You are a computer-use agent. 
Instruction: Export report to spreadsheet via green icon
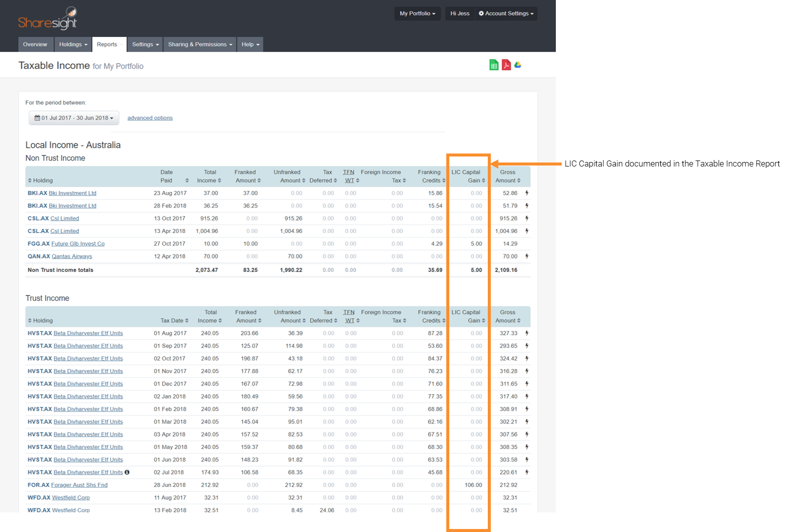click(x=494, y=65)
